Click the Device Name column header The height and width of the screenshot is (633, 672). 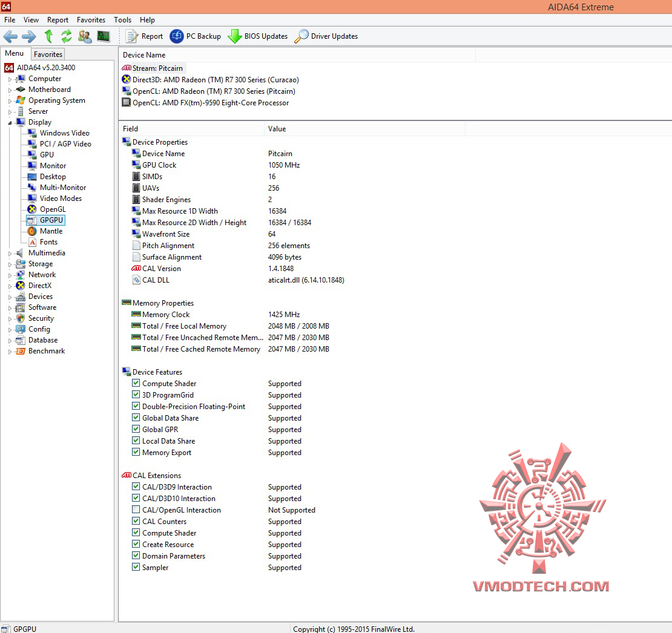click(297, 55)
